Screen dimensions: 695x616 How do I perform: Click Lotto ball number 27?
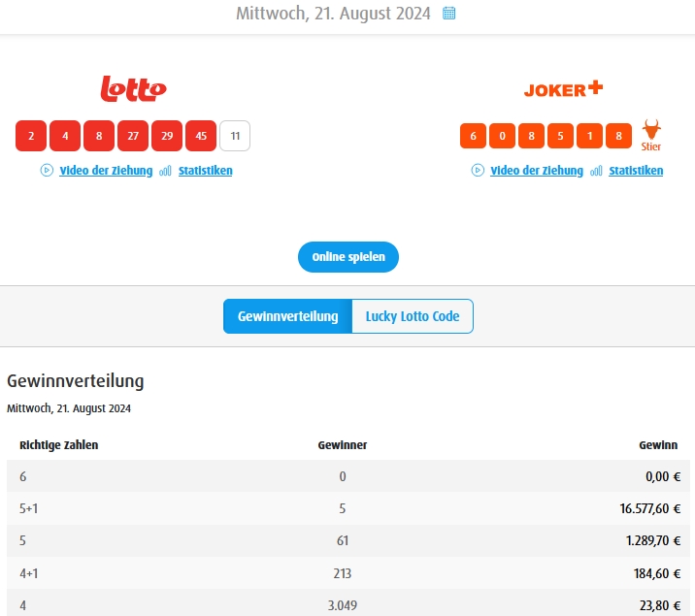pyautogui.click(x=133, y=136)
